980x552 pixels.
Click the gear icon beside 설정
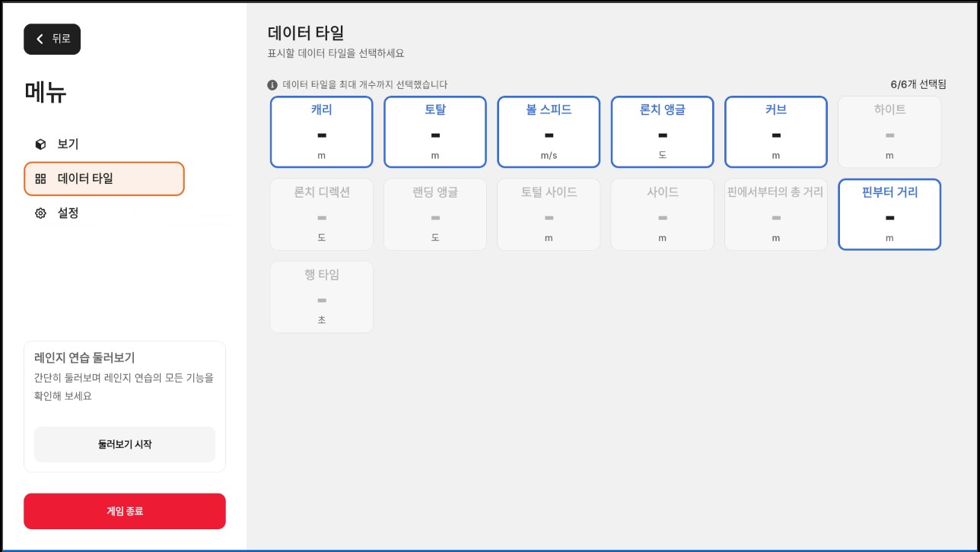40,214
